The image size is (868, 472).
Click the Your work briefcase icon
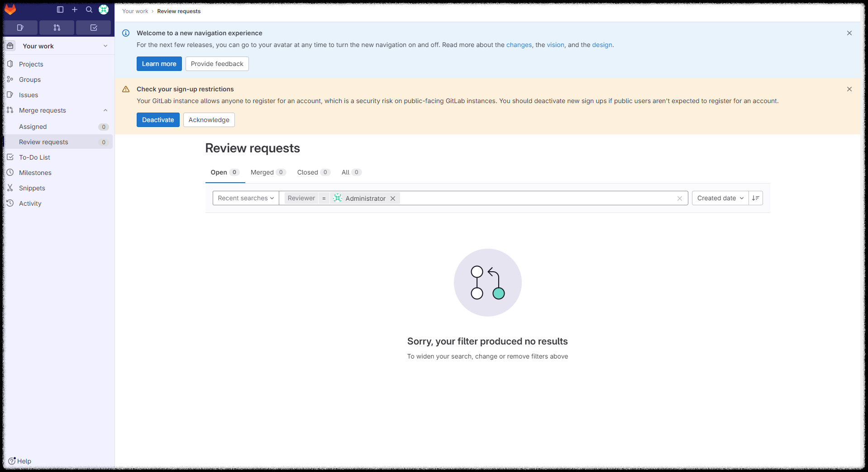pos(10,46)
